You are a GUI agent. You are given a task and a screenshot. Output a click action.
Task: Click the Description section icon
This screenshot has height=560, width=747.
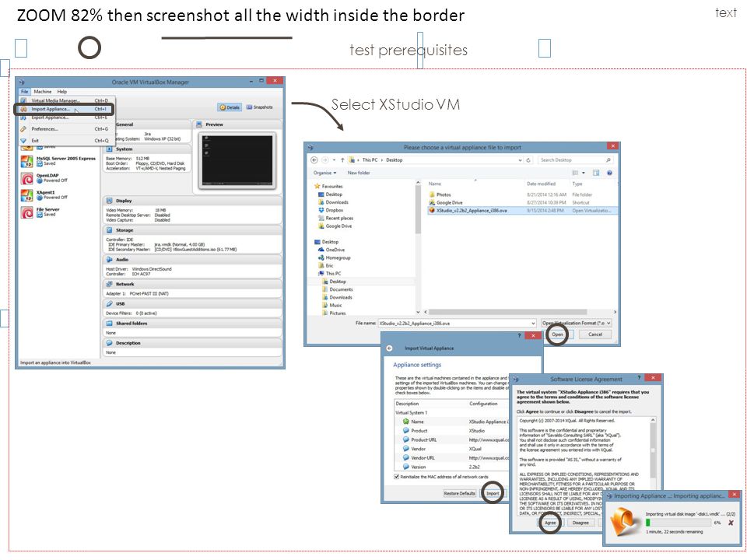(109, 343)
